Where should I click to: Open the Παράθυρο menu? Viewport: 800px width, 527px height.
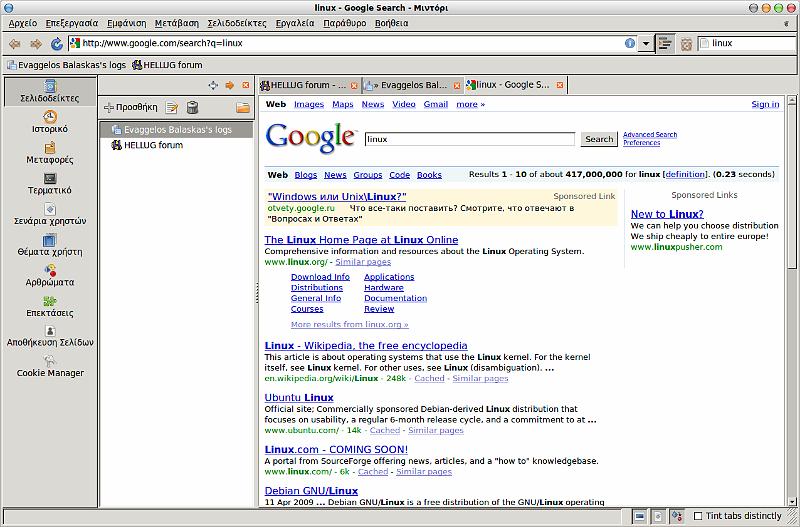(345, 23)
